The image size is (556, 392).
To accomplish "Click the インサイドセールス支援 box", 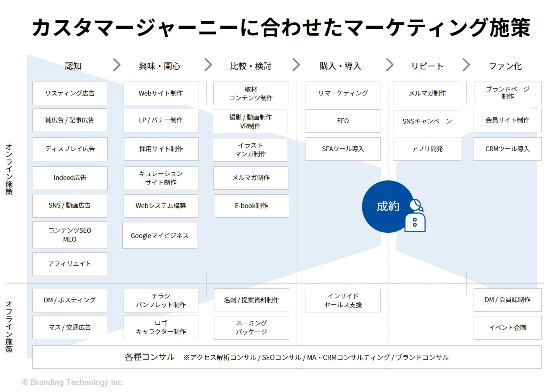I will point(343,300).
